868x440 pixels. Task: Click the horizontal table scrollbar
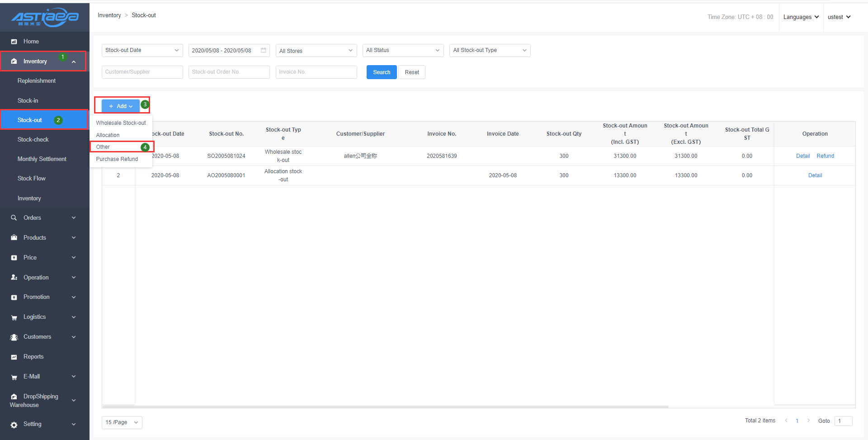[x=385, y=407]
